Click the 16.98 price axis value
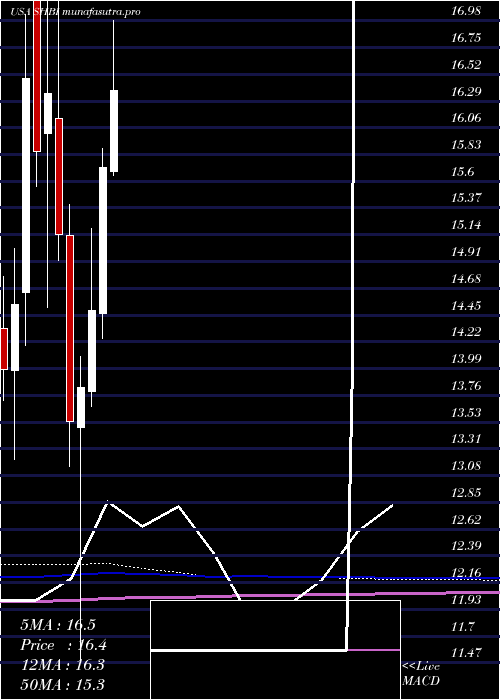 466,11
